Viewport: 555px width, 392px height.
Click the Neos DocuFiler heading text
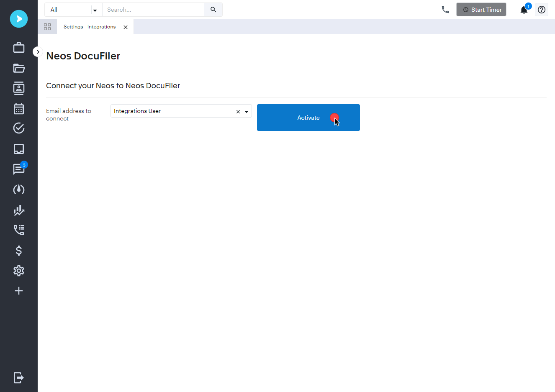(83, 56)
